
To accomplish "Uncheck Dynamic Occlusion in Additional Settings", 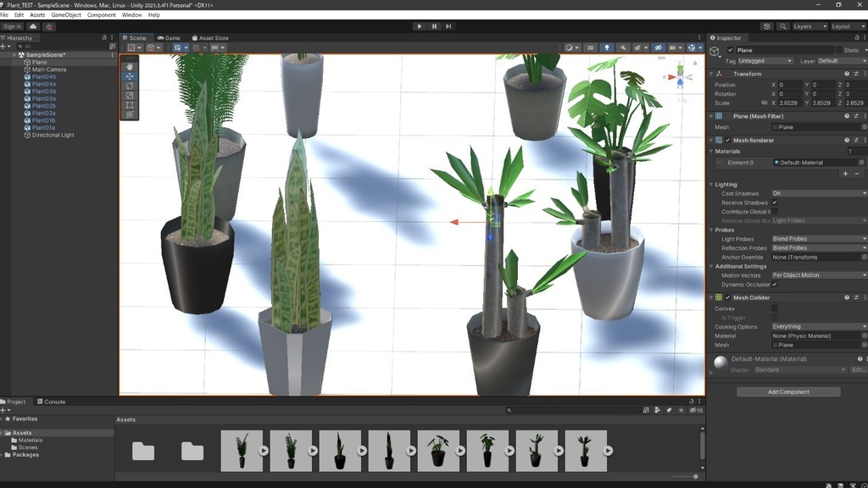I will pos(774,285).
